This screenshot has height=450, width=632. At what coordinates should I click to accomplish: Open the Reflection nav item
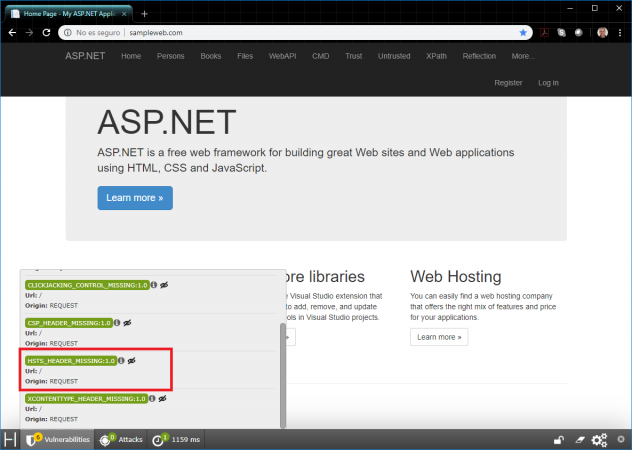point(479,56)
